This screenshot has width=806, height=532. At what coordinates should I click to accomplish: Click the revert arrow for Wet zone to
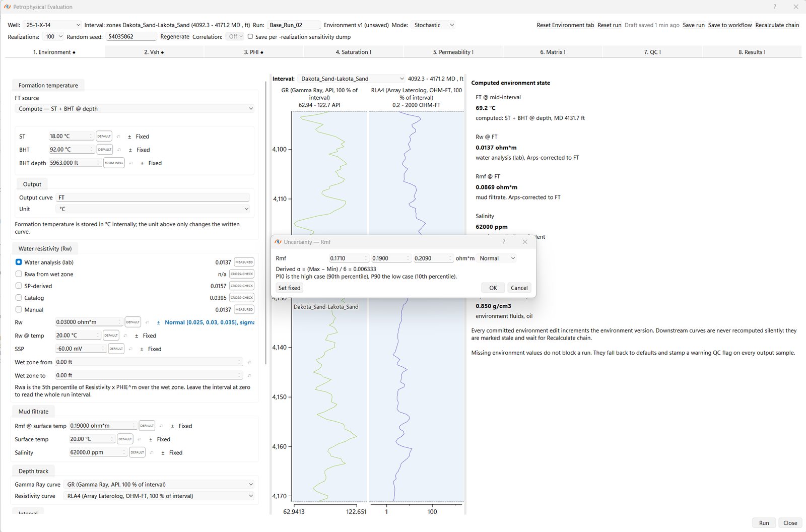tap(249, 375)
